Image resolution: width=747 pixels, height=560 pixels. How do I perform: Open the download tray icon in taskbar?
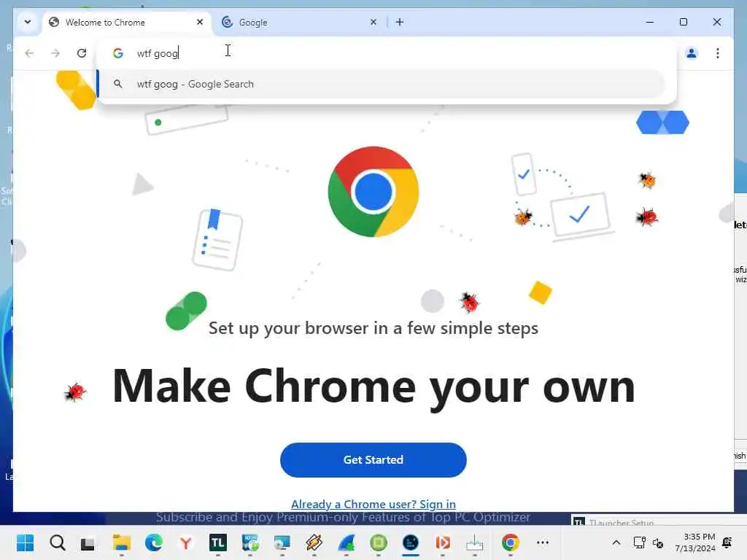click(474, 542)
